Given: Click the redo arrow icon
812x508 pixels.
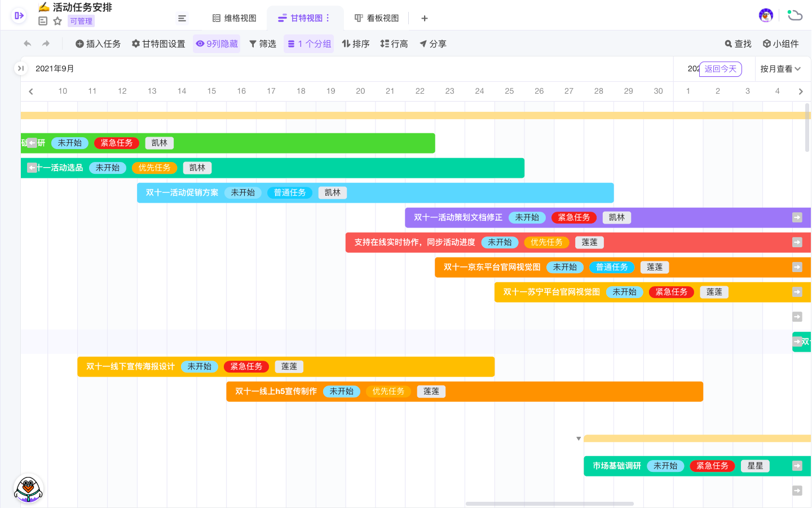Looking at the screenshot, I should [x=46, y=43].
